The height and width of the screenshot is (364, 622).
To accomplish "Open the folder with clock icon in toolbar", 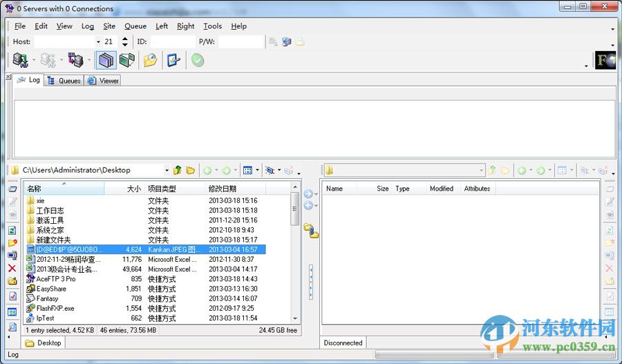I will click(151, 60).
